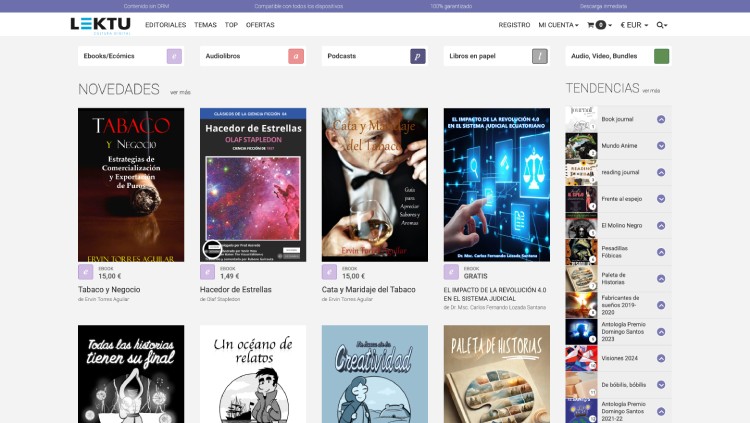Image resolution: width=750 pixels, height=423 pixels.
Task: Click the 'El Molino Negro' trend text
Action: 622,225
